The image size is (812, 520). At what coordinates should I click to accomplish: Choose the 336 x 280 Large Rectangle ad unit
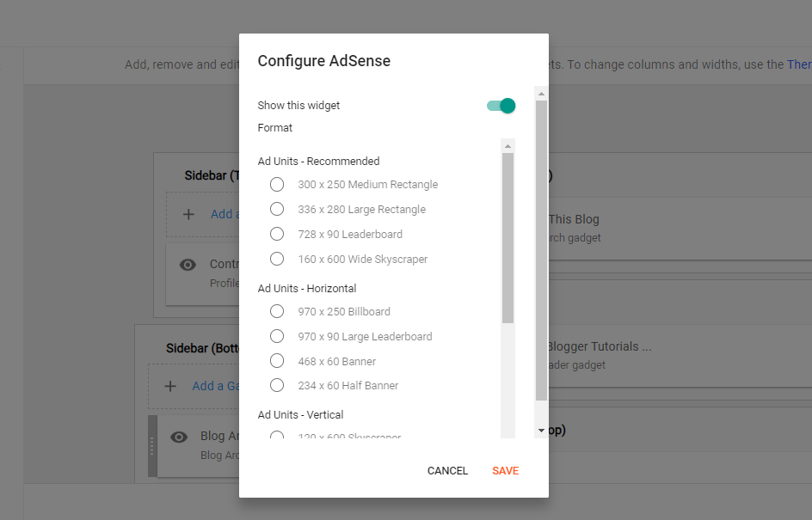point(276,209)
